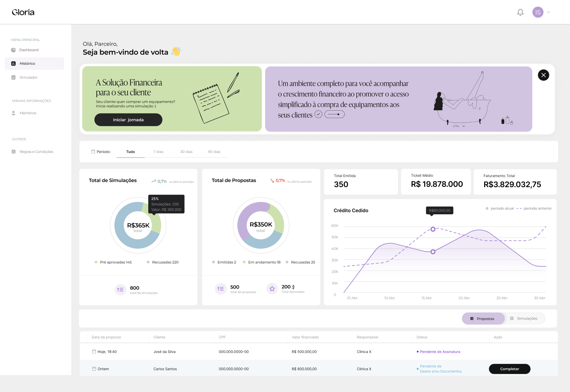
Task: Open Dashboard in sidebar
Action: pyautogui.click(x=29, y=50)
